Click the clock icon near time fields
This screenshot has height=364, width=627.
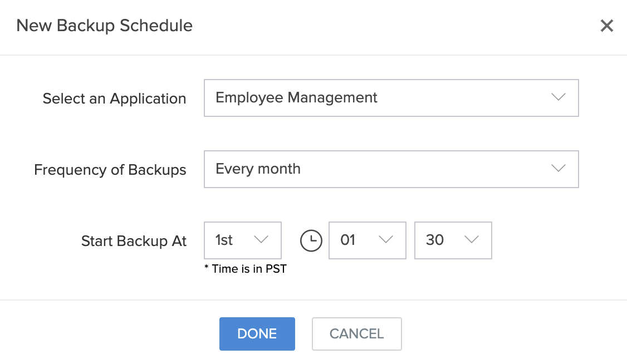click(311, 240)
